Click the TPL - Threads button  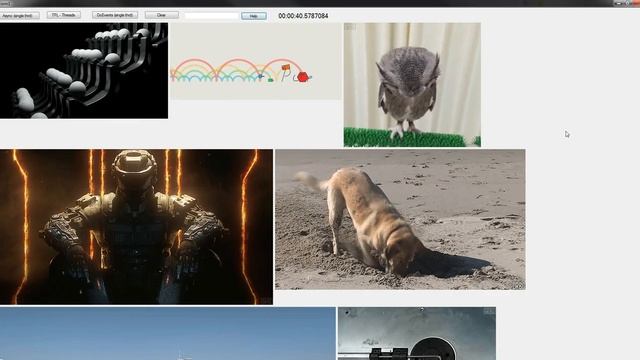(64, 15)
